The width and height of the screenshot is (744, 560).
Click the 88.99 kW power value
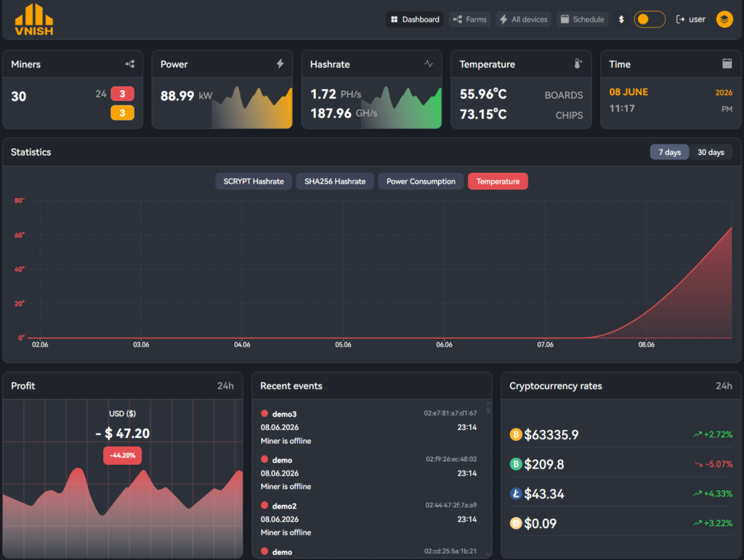[186, 96]
